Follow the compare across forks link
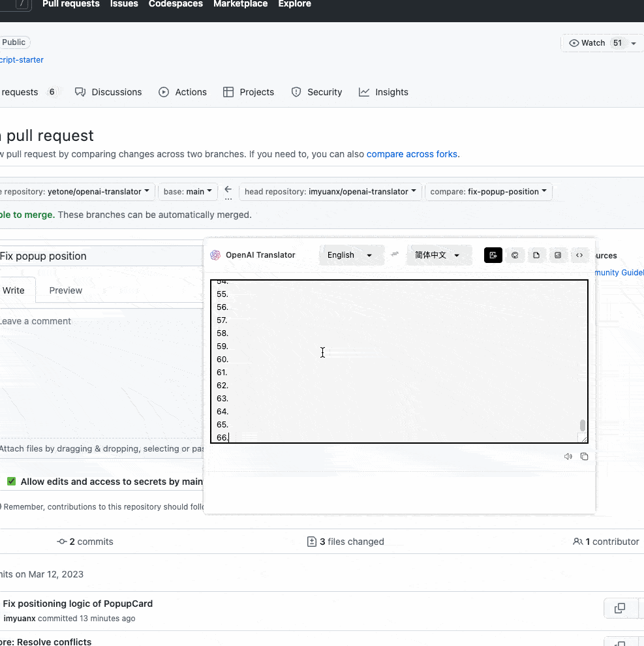This screenshot has height=646, width=644. 412,154
